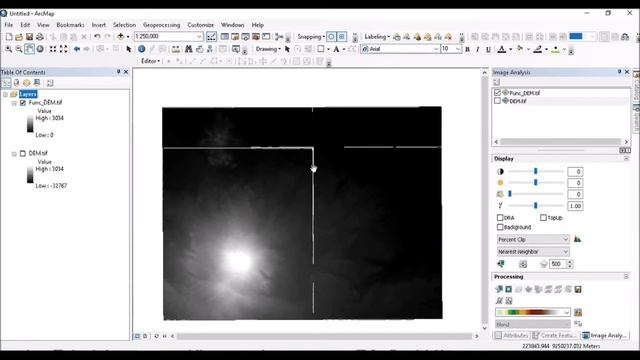Enable the TopUp checkbox
Viewport: 640px width, 360px height.
543,218
